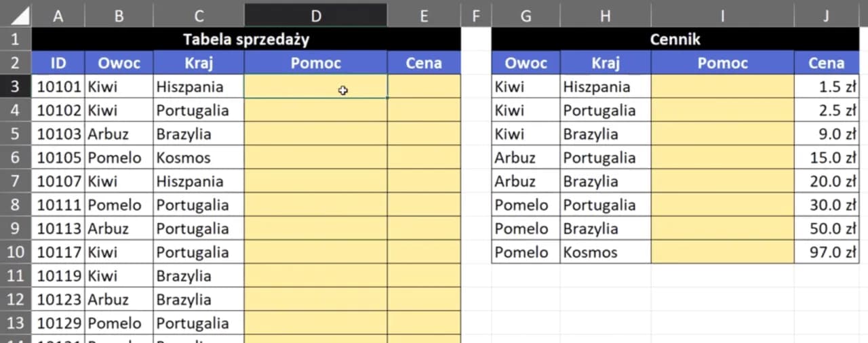Click the ID header cell
This screenshot has width=868, height=343.
[x=58, y=63]
